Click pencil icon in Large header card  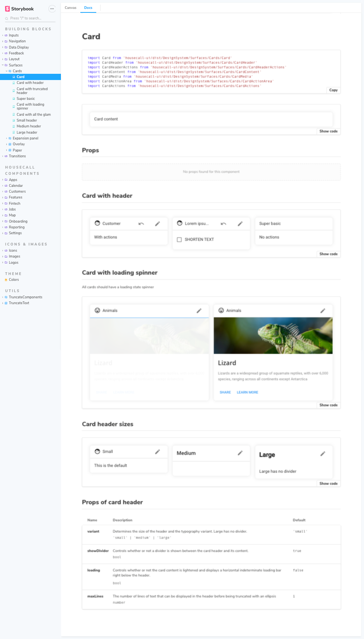pos(322,454)
